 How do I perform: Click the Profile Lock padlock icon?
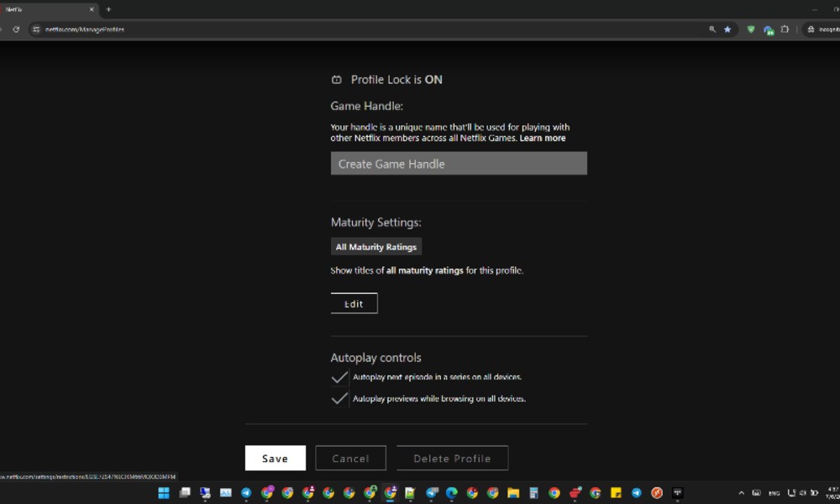click(337, 80)
